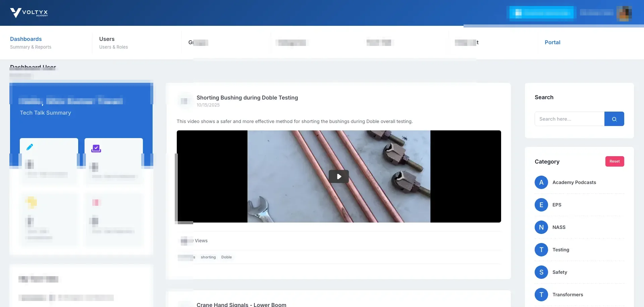
Task: Open the Users menu
Action: pos(107,39)
